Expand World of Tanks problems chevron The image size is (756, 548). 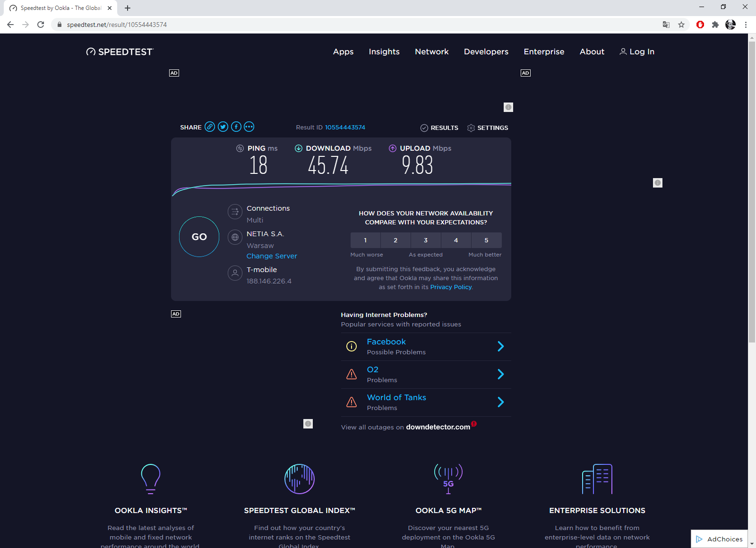(501, 402)
